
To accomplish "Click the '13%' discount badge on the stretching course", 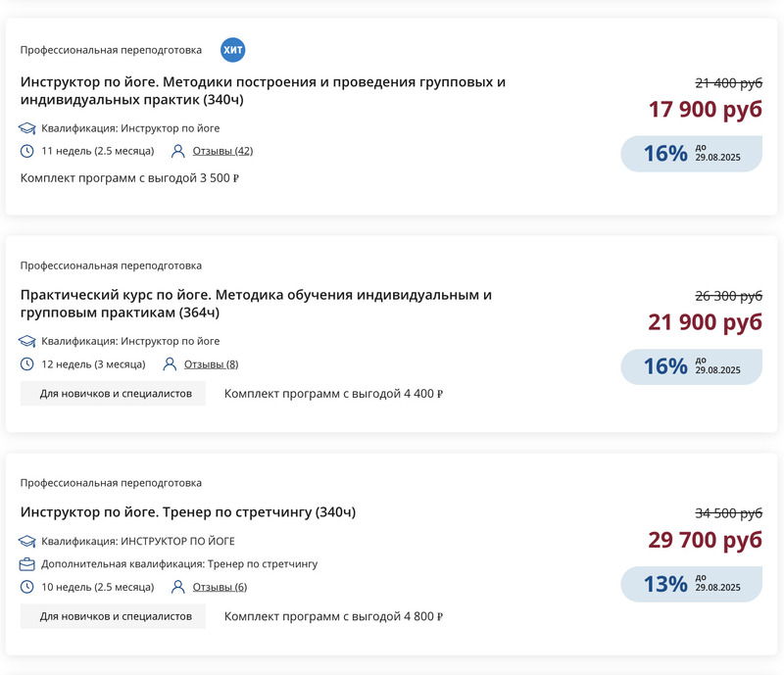I will click(x=691, y=583).
